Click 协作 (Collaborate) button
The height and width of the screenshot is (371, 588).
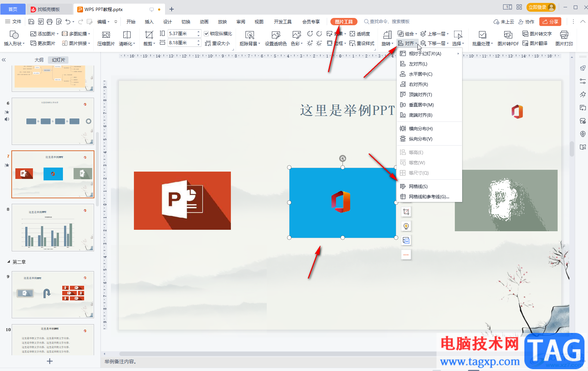pos(527,22)
